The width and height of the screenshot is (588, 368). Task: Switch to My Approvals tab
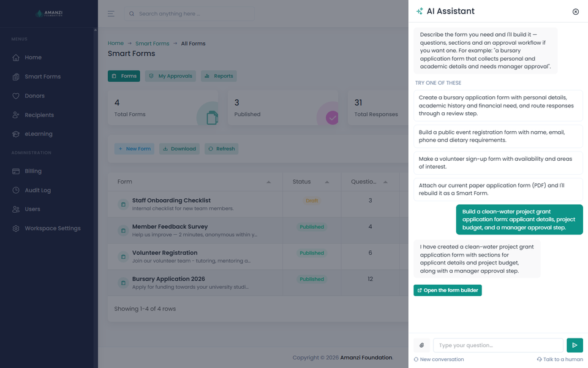coord(171,76)
